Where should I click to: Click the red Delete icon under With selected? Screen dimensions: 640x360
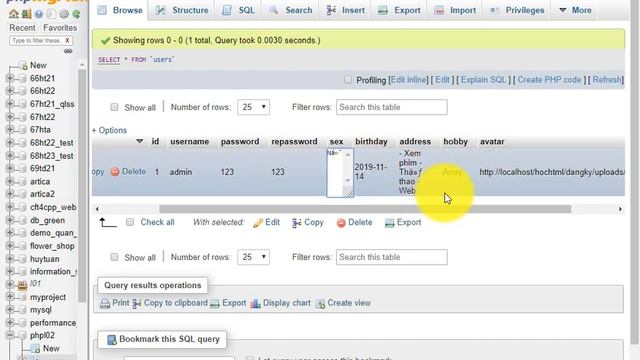point(341,223)
